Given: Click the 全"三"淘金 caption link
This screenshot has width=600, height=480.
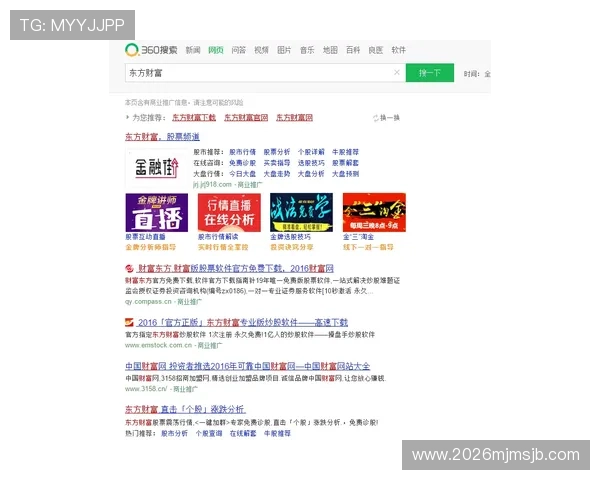Looking at the screenshot, I should tap(359, 237).
